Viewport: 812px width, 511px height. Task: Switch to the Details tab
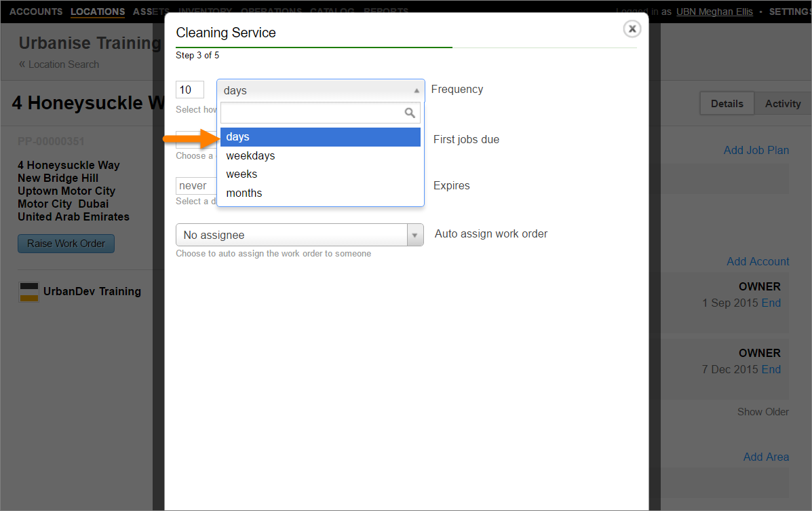tap(727, 104)
